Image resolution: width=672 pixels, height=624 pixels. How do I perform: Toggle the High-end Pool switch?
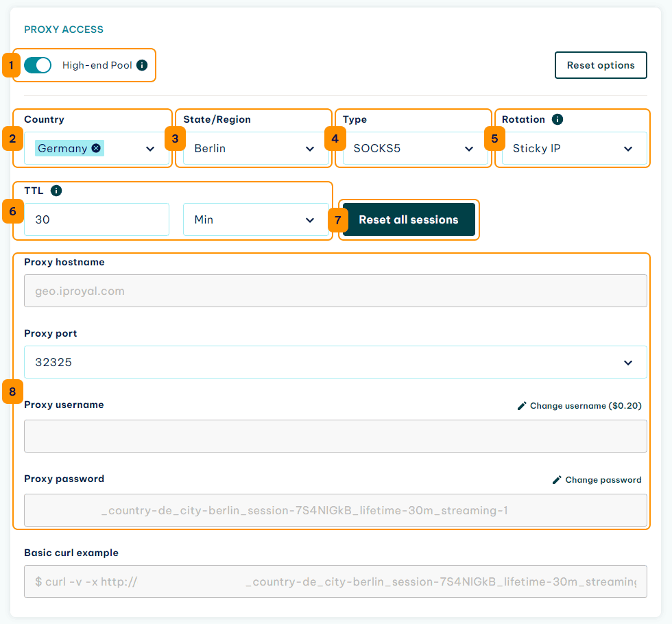(38, 65)
